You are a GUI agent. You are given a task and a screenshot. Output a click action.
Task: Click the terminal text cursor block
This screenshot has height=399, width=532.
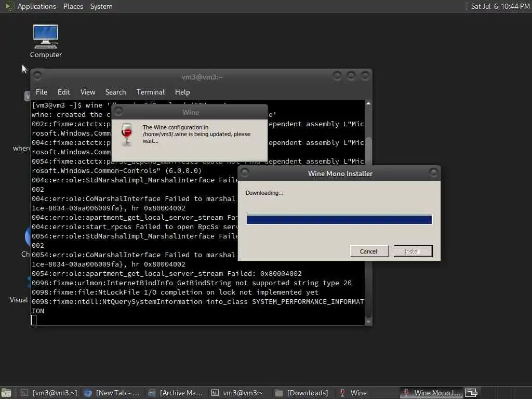(34, 320)
